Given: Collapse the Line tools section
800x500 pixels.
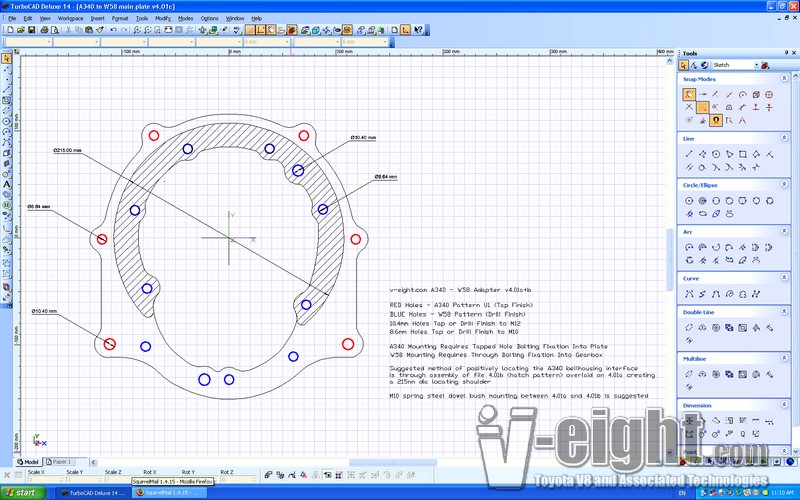Looking at the screenshot, I should point(784,138).
